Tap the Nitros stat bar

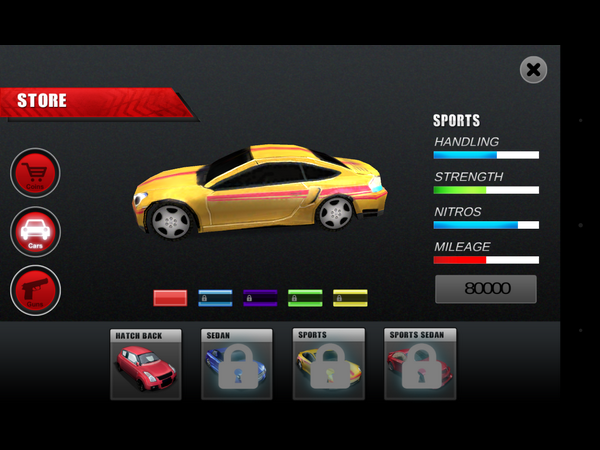(x=486, y=225)
